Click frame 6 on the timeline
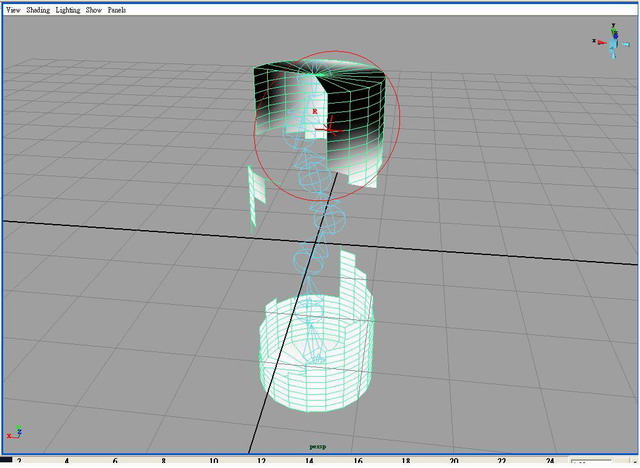This screenshot has height=468, width=640. [115, 461]
